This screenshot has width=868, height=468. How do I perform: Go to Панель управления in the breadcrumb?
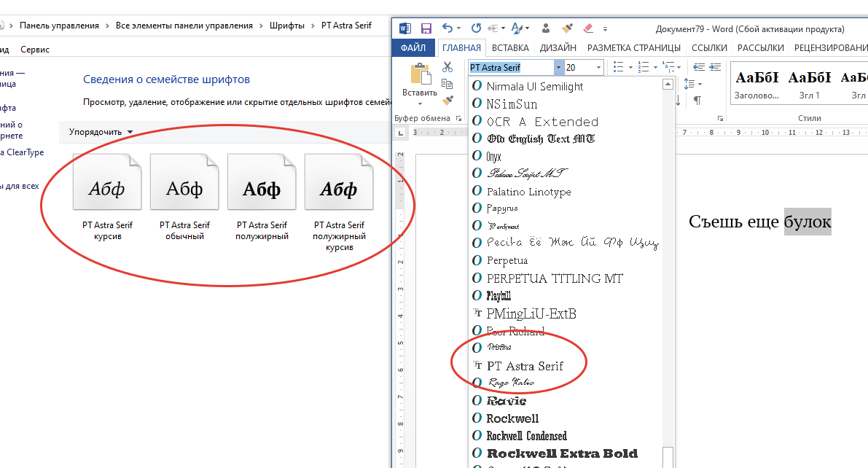[59, 26]
